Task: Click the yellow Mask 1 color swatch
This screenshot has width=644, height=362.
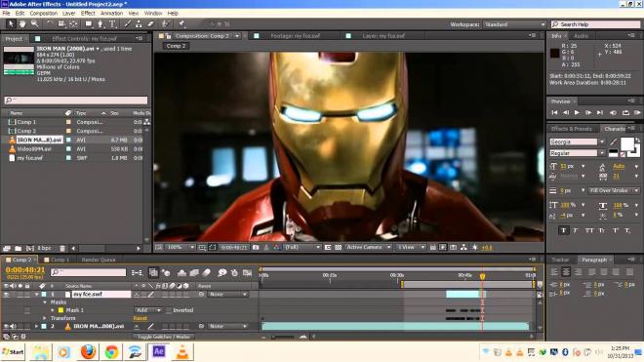Action: pos(60,310)
